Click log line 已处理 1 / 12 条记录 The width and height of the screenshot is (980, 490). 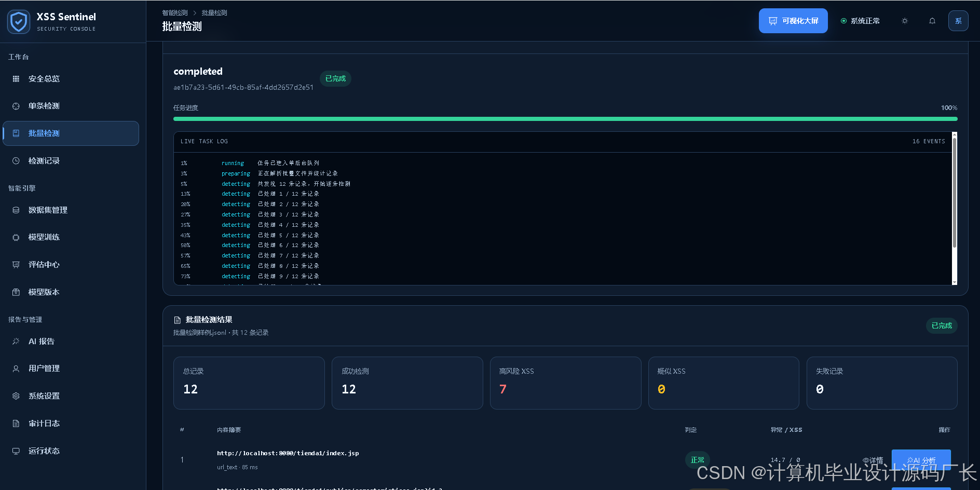[289, 194]
